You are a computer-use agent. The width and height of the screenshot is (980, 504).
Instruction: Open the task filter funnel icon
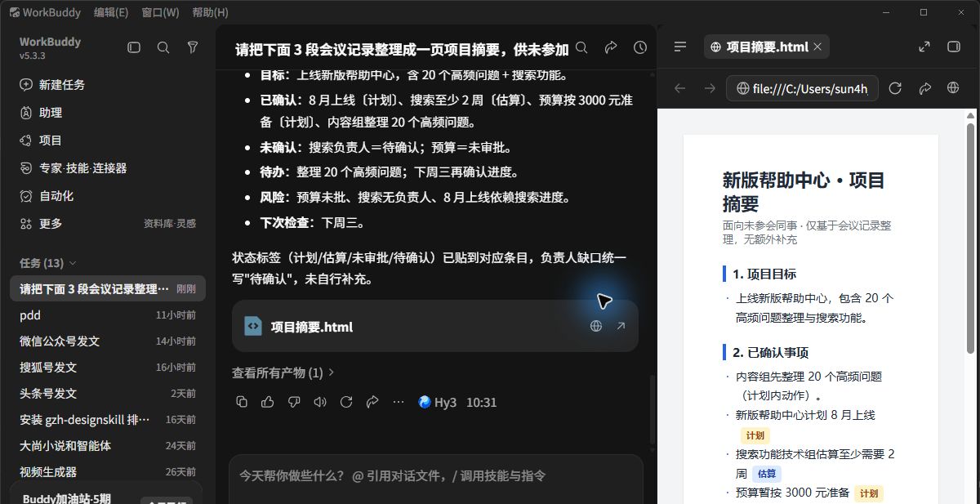[193, 47]
